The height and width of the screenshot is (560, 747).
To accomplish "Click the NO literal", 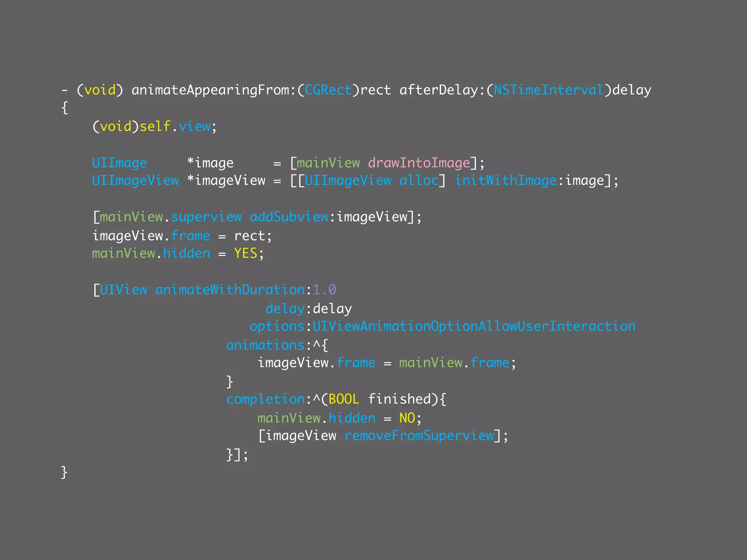I will (407, 418).
